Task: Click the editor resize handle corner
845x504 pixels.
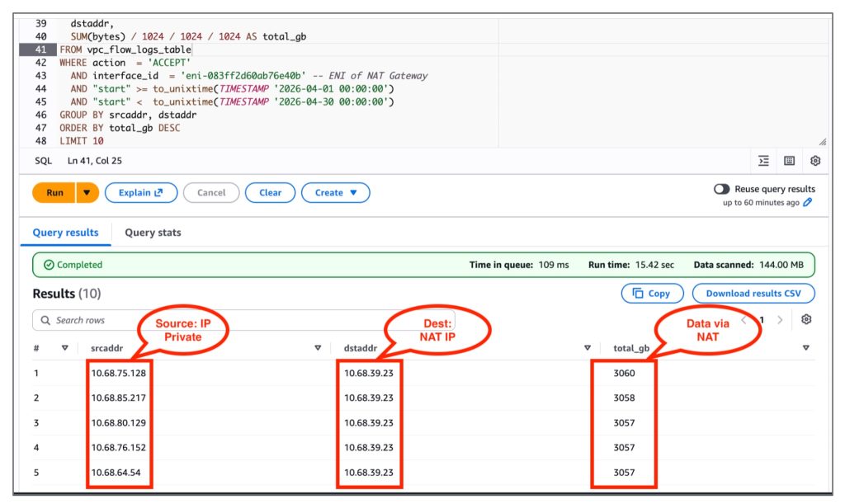Action: coord(823,142)
